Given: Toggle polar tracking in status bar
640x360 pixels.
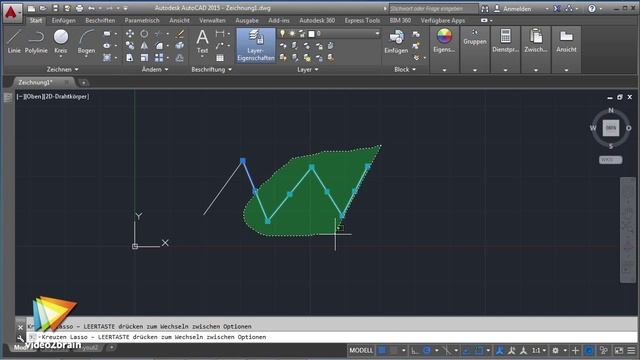Looking at the screenshot, I should (x=427, y=350).
